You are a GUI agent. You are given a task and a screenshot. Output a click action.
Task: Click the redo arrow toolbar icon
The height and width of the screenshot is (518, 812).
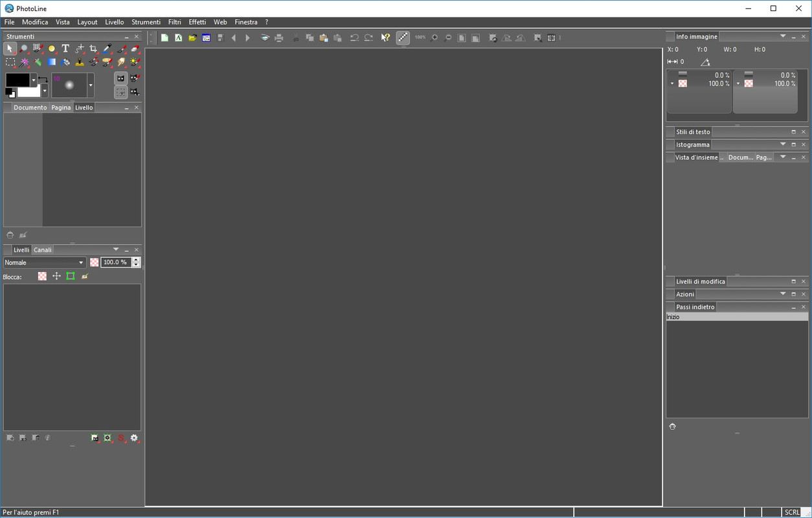(x=368, y=38)
